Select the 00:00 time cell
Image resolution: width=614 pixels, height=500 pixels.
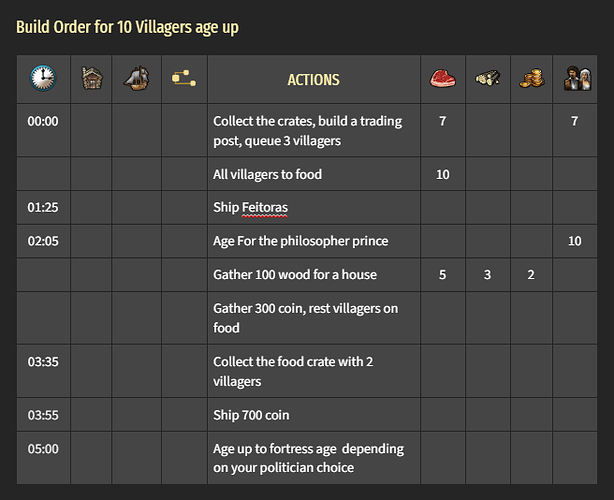(43, 121)
